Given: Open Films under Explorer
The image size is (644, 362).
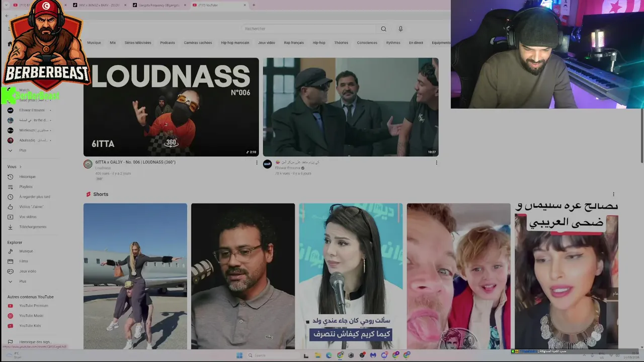Looking at the screenshot, I should (x=24, y=261).
